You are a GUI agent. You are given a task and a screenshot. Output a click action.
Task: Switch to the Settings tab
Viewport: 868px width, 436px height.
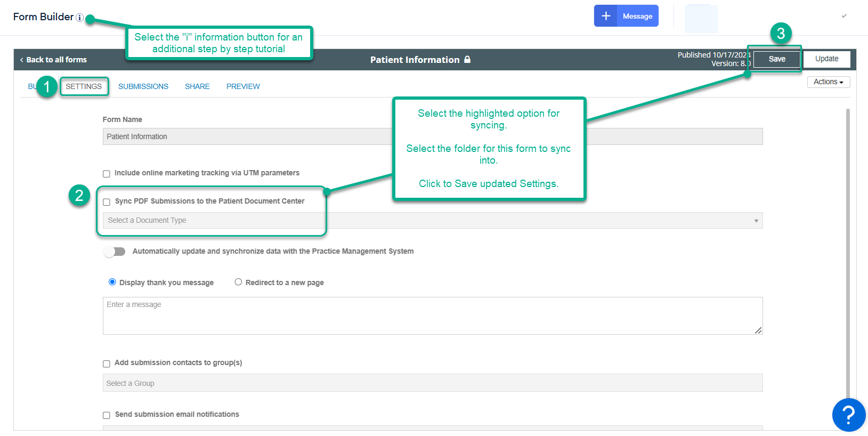[84, 86]
